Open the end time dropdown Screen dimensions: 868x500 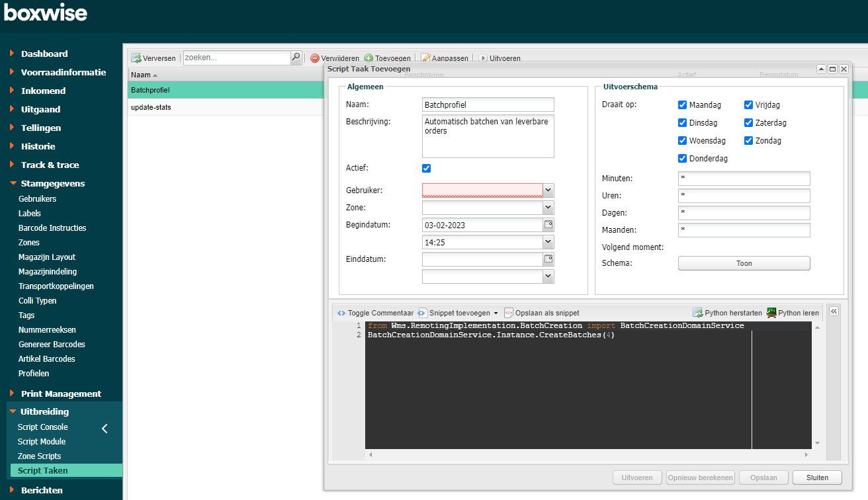click(x=548, y=276)
